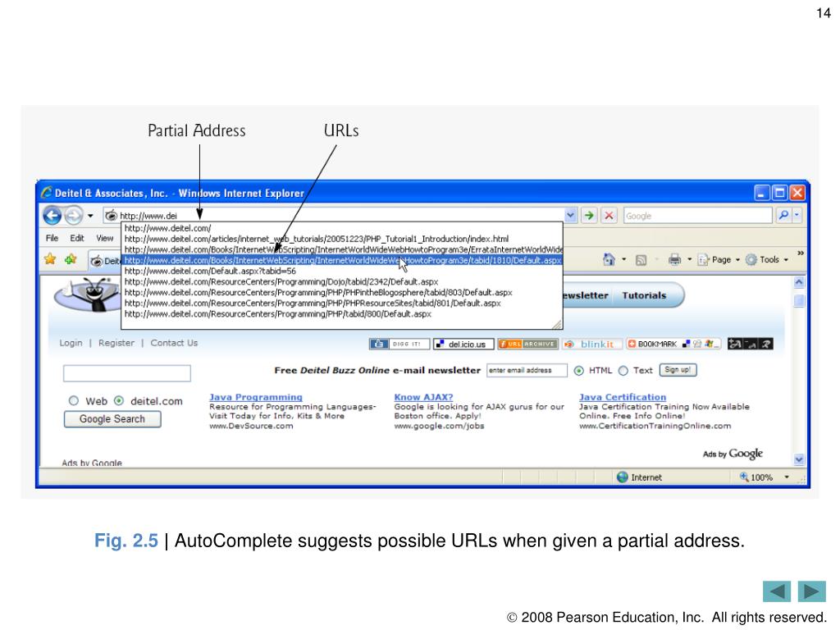Select the PHP_Tutorial1_Introduction/index.html suggestion
Screen dimensions: 840x630
point(342,239)
